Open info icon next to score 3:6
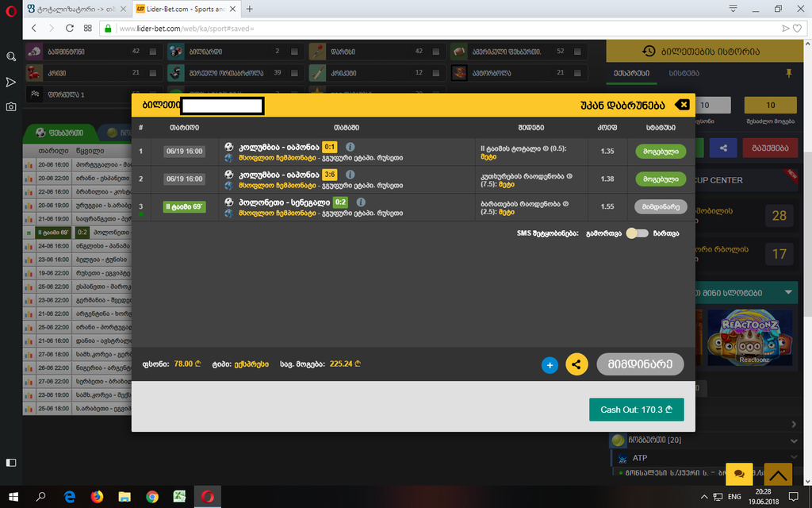812x508 pixels. [350, 174]
